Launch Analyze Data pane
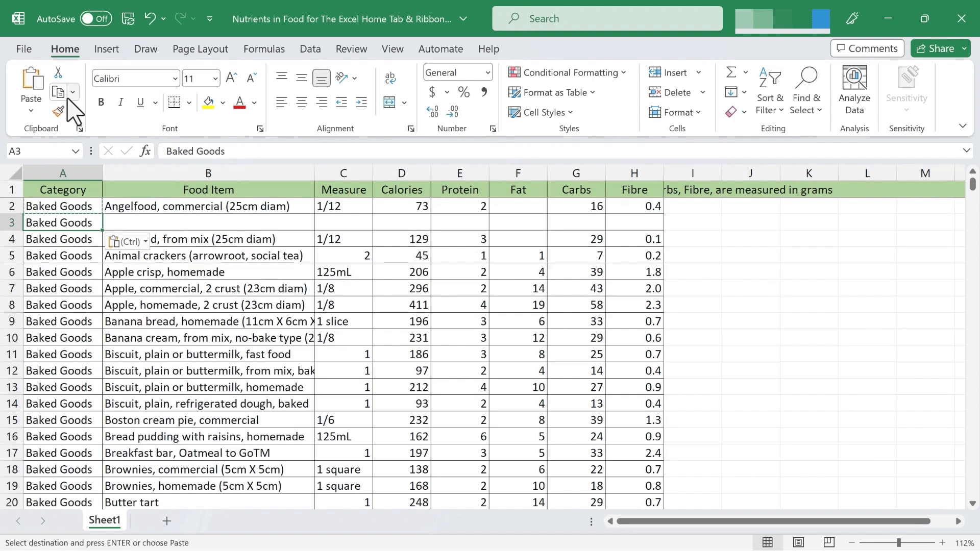The height and width of the screenshot is (551, 980). click(854, 89)
